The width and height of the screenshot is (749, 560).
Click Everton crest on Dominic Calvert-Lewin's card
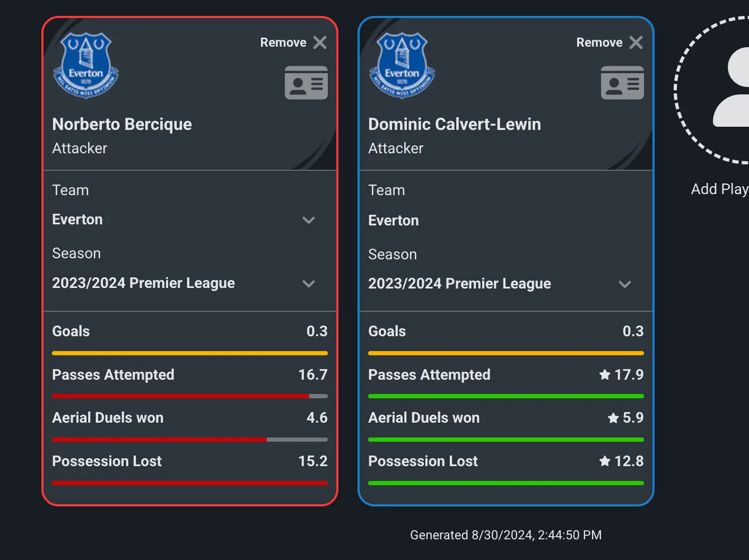pos(402,65)
